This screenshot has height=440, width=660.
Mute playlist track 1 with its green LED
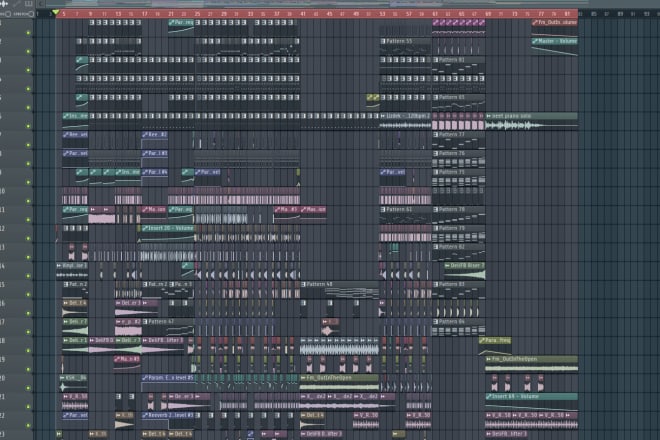tap(28, 32)
